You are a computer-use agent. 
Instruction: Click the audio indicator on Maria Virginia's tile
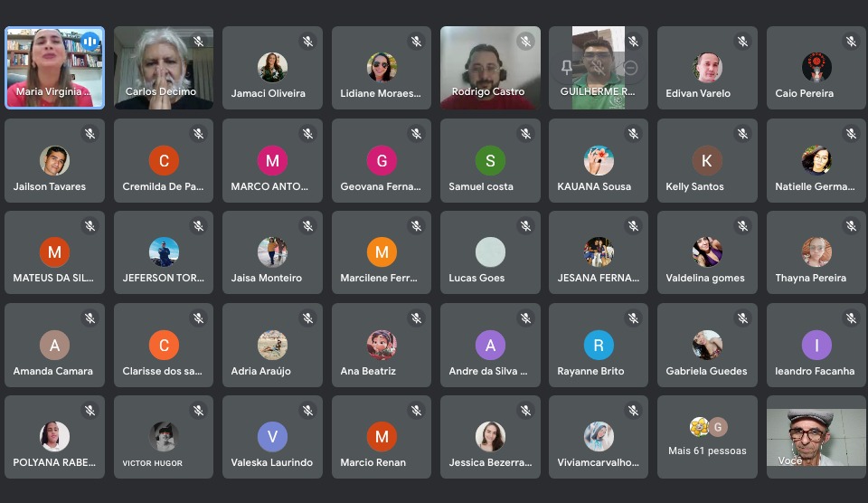(x=90, y=42)
